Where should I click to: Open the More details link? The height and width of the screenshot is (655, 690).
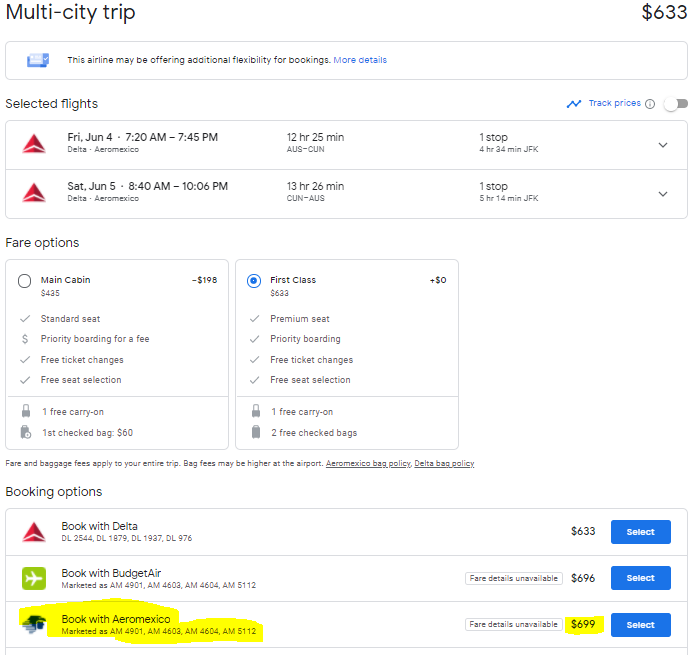point(360,60)
